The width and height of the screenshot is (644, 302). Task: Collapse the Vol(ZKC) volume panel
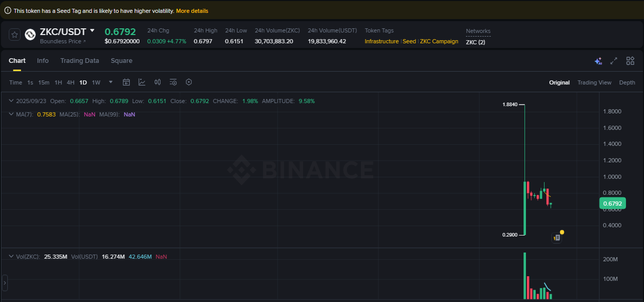point(11,256)
